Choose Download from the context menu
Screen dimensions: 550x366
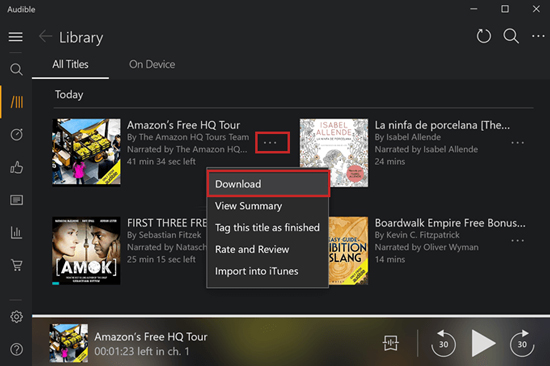click(268, 184)
